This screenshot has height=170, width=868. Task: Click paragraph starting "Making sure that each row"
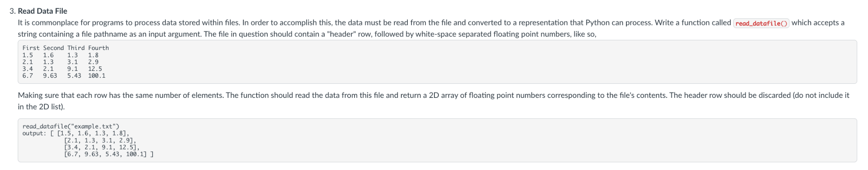[x=434, y=101]
